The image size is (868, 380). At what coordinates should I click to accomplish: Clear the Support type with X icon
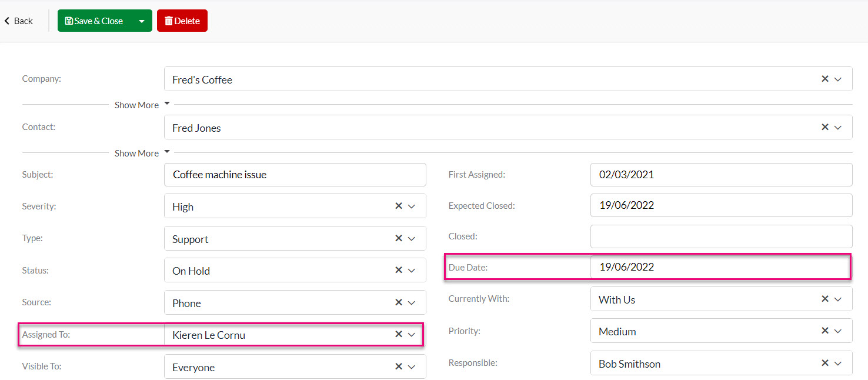pos(399,238)
